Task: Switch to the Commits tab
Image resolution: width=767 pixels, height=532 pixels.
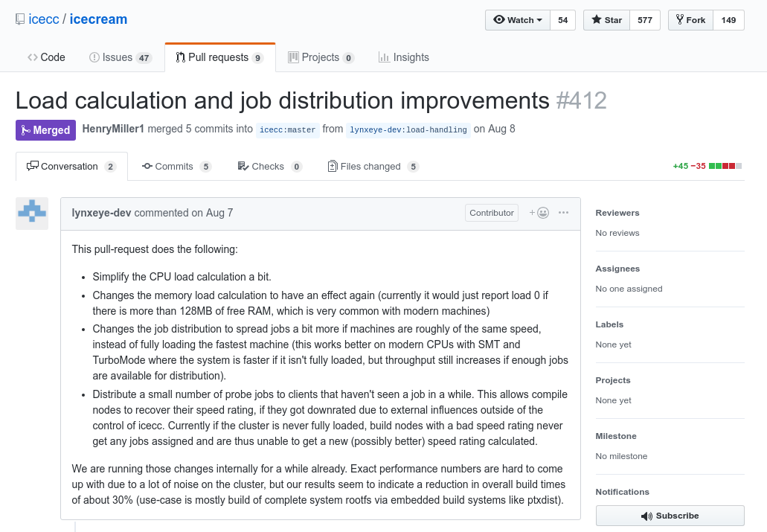Action: pos(176,167)
